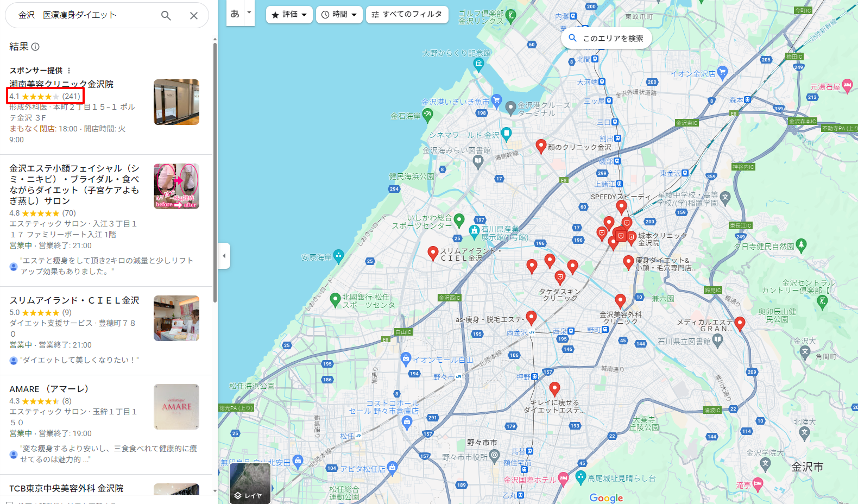Select the キレイに痩せるダイエットエステ map pin
Viewport: 858px width, 504px height.
(x=554, y=389)
